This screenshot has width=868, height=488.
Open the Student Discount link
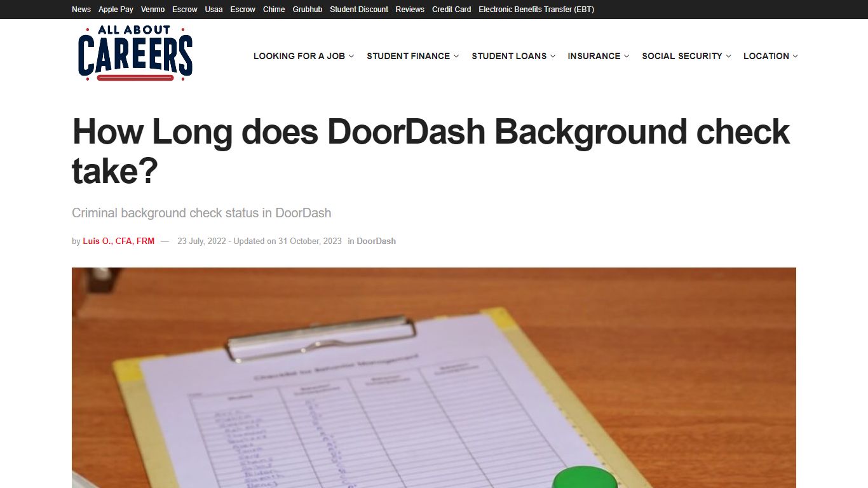click(359, 10)
